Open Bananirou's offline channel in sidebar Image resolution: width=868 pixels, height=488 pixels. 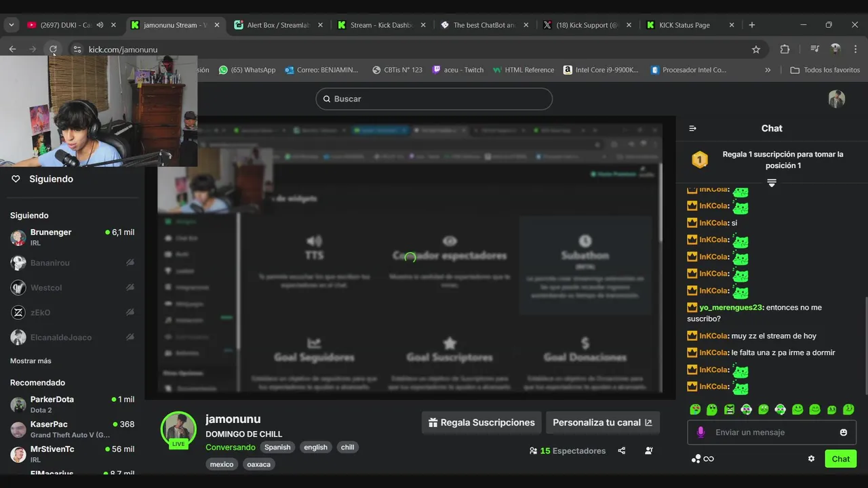tap(72, 262)
